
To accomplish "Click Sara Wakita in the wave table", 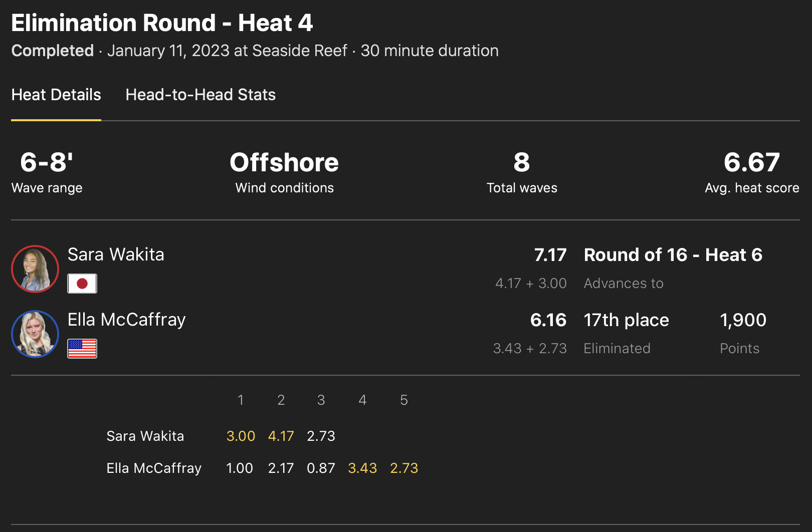I will 145,436.
